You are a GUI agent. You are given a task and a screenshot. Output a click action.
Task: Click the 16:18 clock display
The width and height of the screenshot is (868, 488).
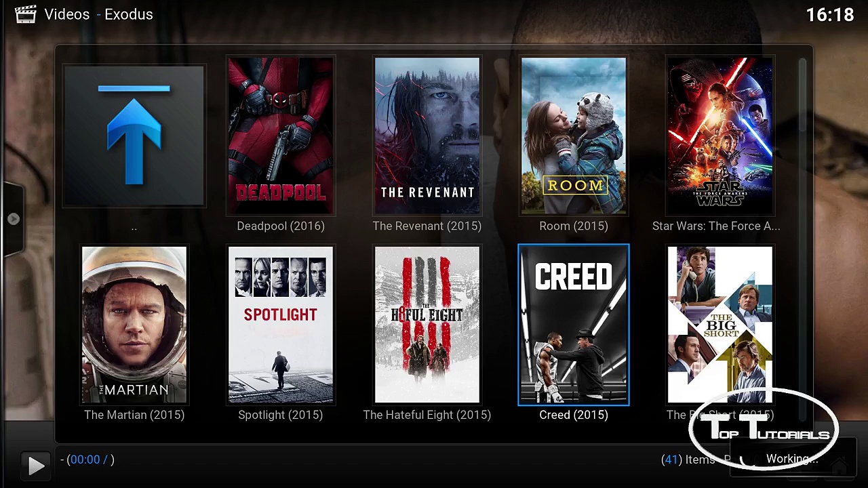click(x=829, y=14)
